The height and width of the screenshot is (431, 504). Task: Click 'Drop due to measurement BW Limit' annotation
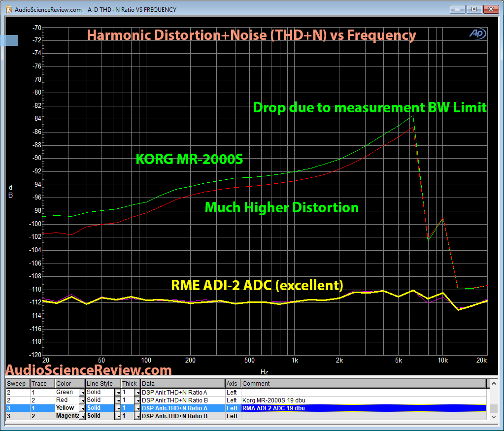point(370,107)
